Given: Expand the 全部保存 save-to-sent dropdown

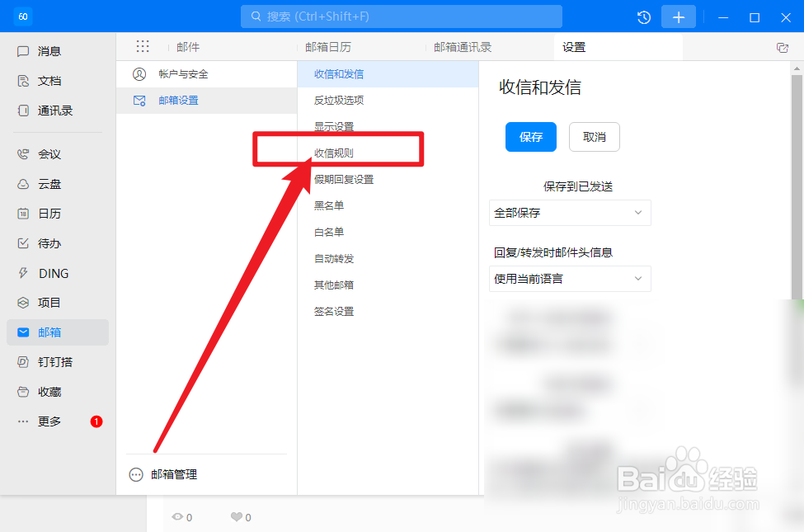Looking at the screenshot, I should tap(570, 213).
